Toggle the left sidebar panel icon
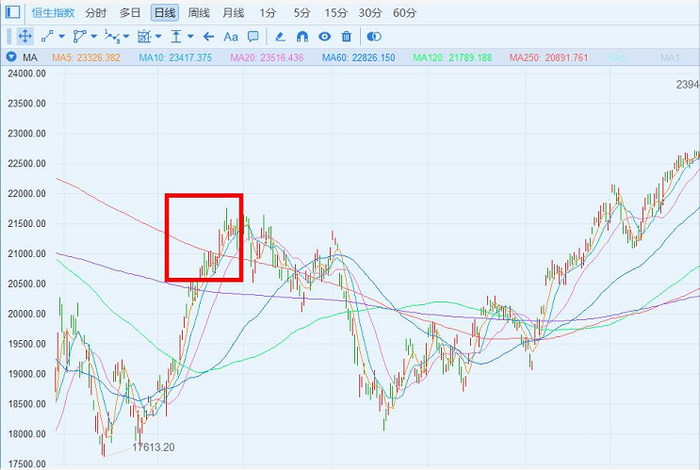This screenshot has width=700, height=470. [12, 12]
